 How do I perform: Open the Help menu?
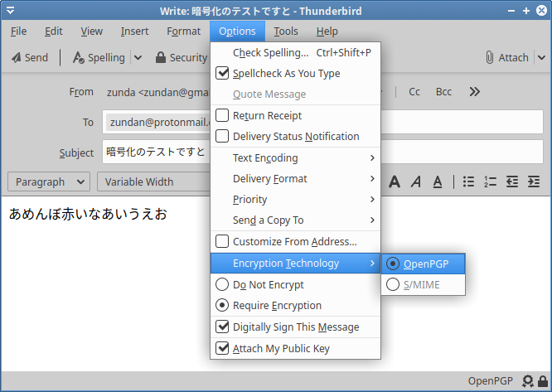pos(327,31)
